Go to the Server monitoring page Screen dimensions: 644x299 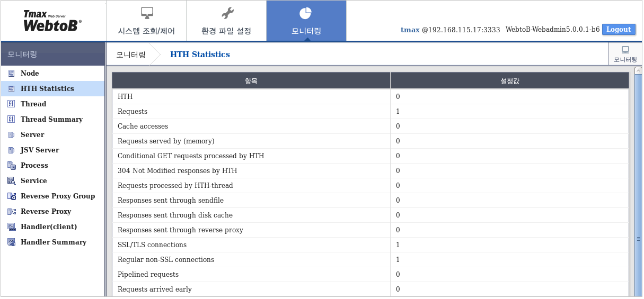(x=52, y=135)
